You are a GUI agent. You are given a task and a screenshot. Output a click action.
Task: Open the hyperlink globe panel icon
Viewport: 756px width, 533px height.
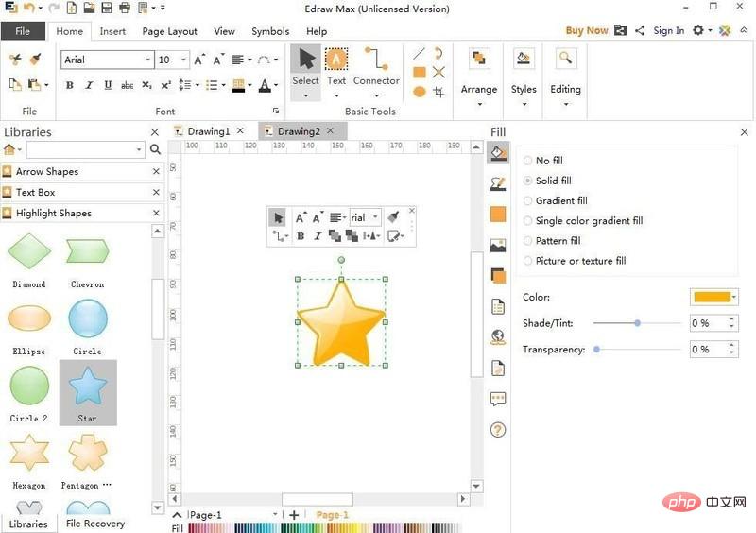[498, 336]
